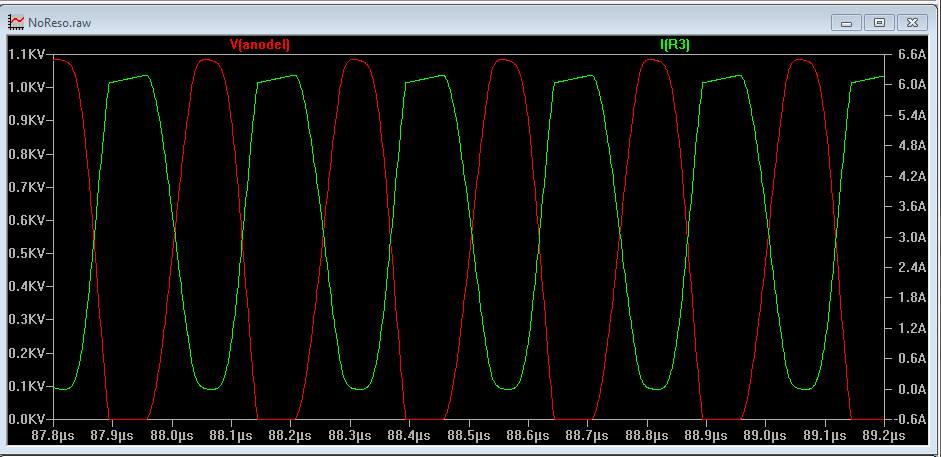Click the 5.4A right axis label
This screenshot has height=457, width=941.
[911, 115]
